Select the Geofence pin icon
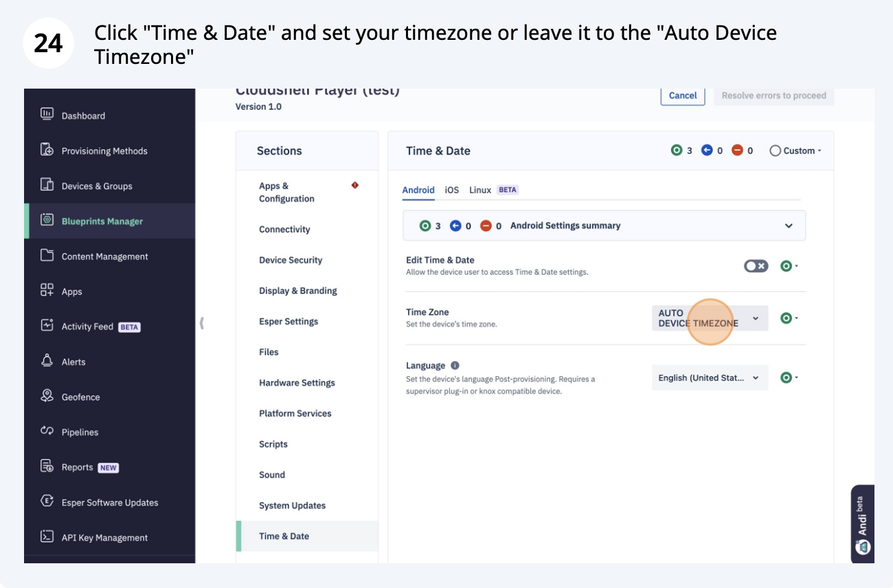Screen dimensions: 893x588 (x=47, y=396)
